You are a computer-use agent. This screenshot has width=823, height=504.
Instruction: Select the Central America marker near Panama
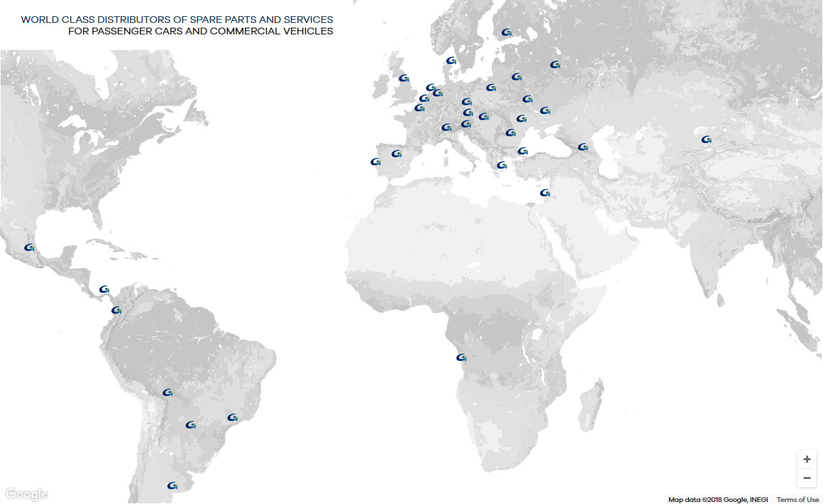pyautogui.click(x=104, y=289)
